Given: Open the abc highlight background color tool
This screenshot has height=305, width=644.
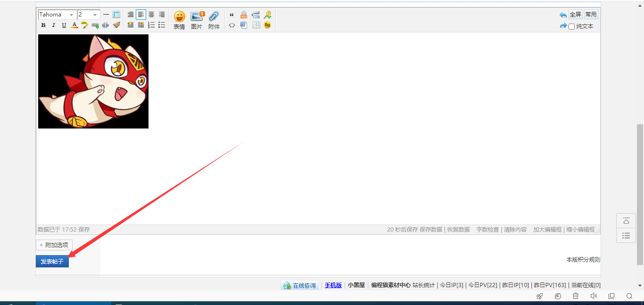Looking at the screenshot, I should coord(84,25).
